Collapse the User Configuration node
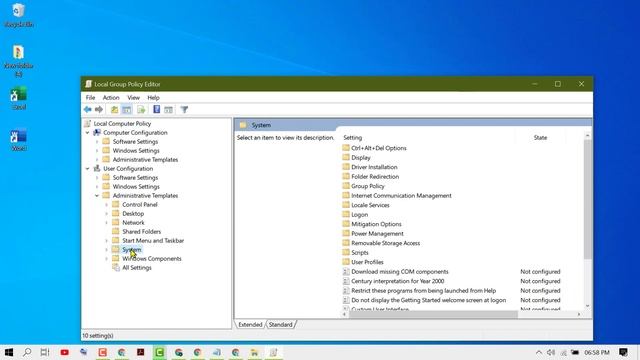Screen dimensions: 640x360 point(87,169)
